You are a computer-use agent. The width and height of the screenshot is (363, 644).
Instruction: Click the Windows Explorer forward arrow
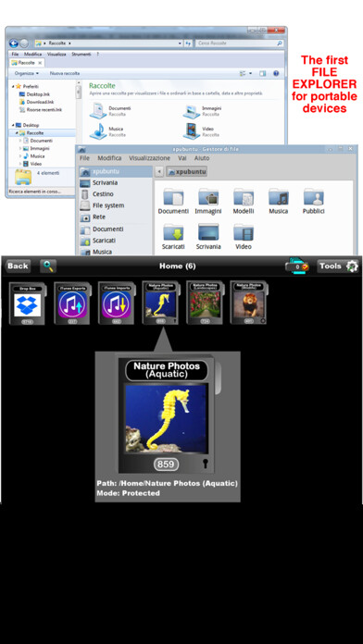pos(24,43)
